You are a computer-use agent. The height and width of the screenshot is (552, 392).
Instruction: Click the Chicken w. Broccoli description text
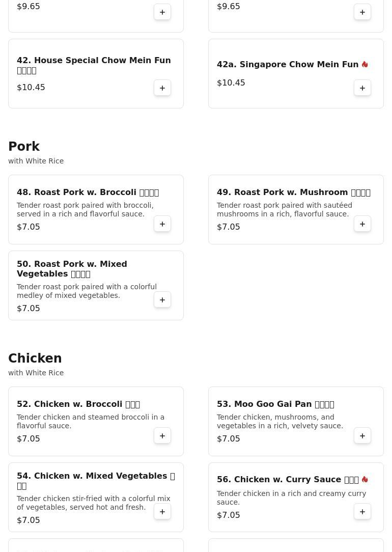click(x=91, y=422)
